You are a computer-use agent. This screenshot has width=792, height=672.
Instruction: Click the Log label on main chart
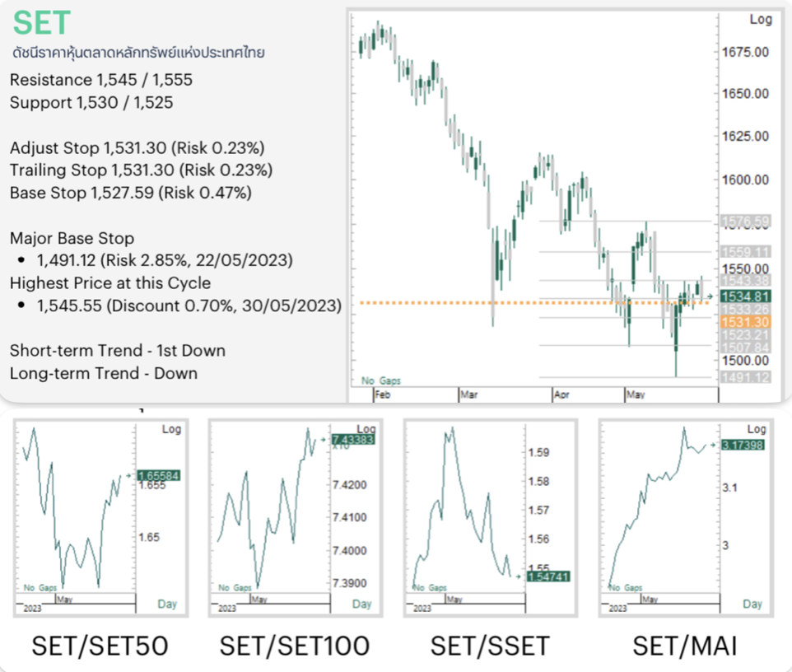pyautogui.click(x=761, y=20)
